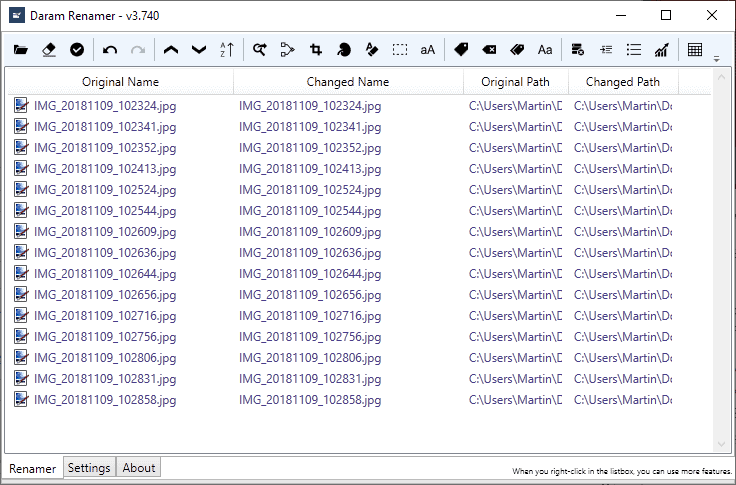Viewport: 736px width, 485px height.
Task: Select original name IMG_20181109_102644.jpg
Action: point(105,274)
